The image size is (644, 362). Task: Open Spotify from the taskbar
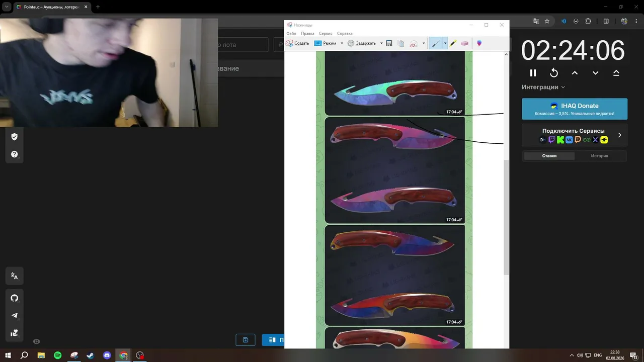click(x=57, y=355)
